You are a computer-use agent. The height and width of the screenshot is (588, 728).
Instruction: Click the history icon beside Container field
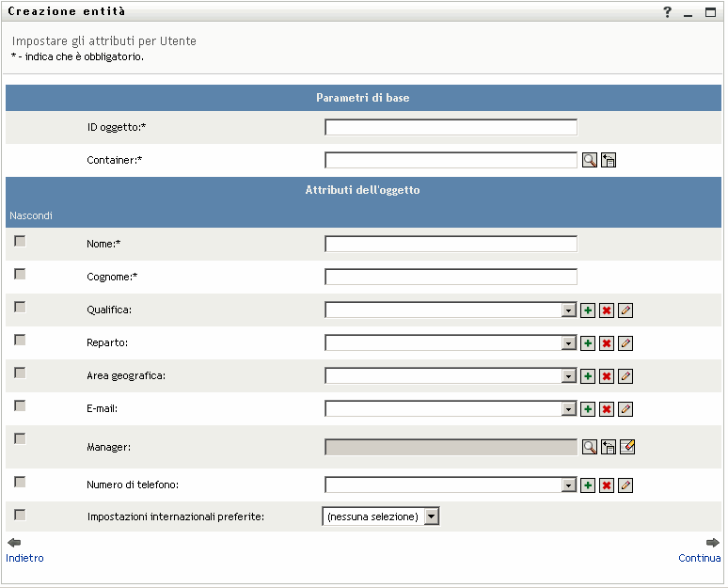[608, 160]
